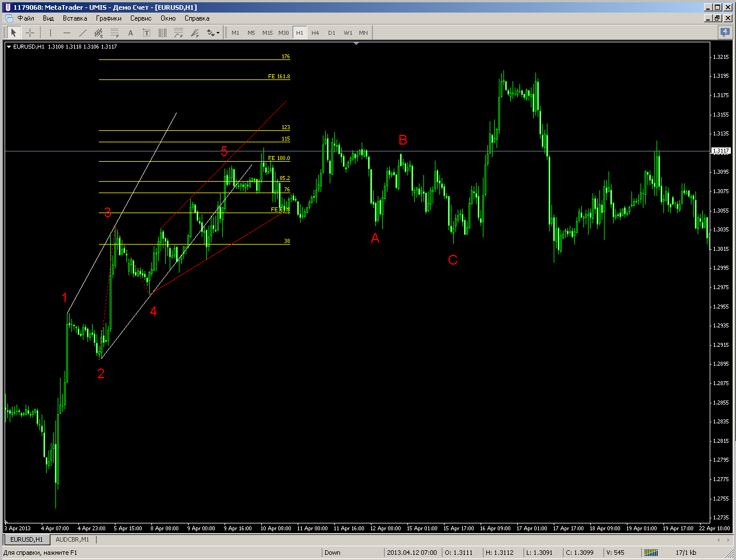Toggle the H4 timeframe button
This screenshot has width=736, height=560.
pyautogui.click(x=315, y=33)
